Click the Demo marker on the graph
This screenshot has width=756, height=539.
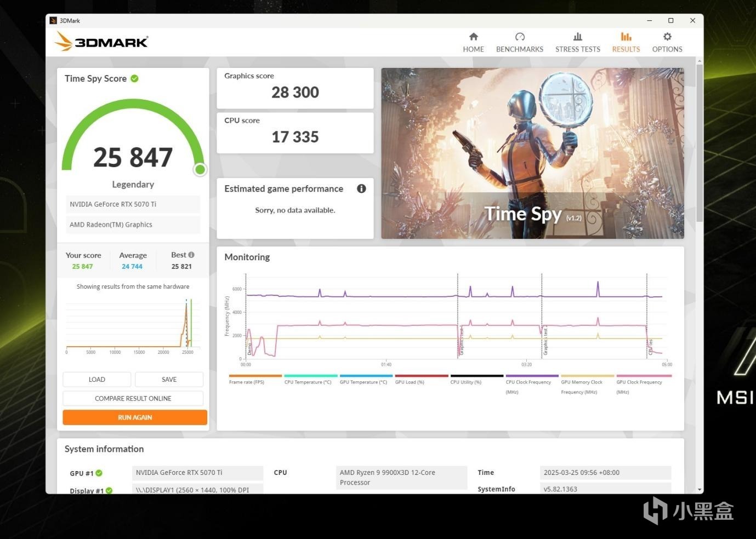(250, 349)
